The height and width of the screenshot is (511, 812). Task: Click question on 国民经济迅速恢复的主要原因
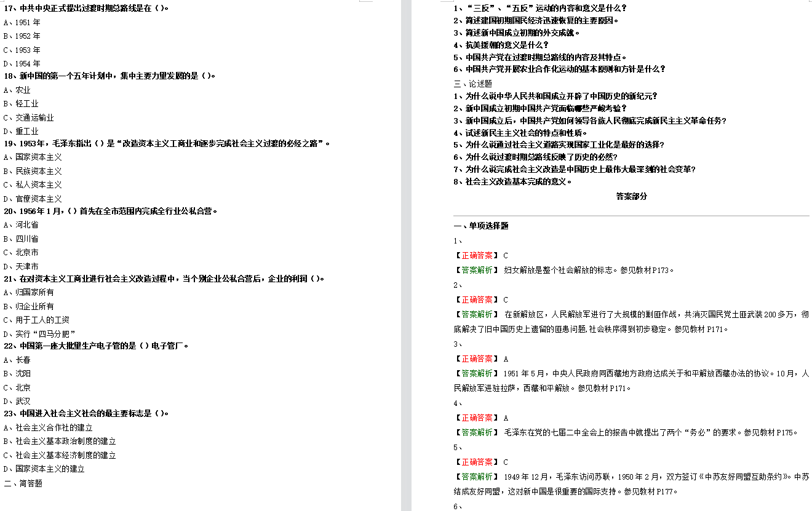tap(536, 21)
